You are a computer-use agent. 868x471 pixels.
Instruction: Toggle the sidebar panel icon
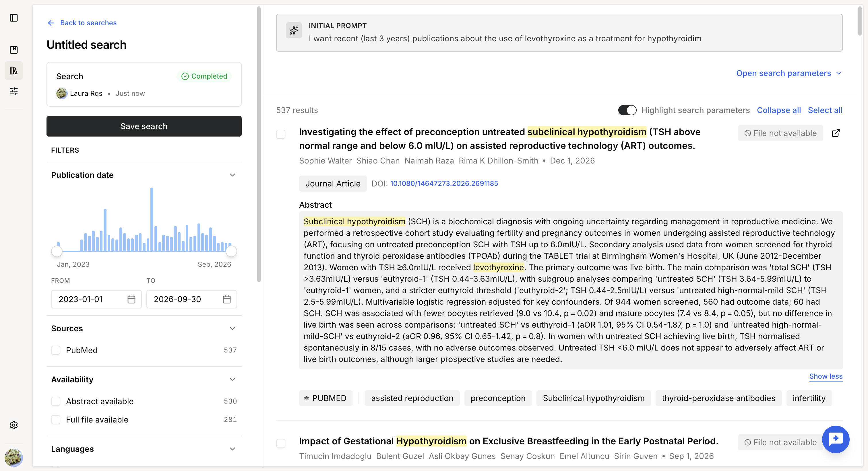14,18
